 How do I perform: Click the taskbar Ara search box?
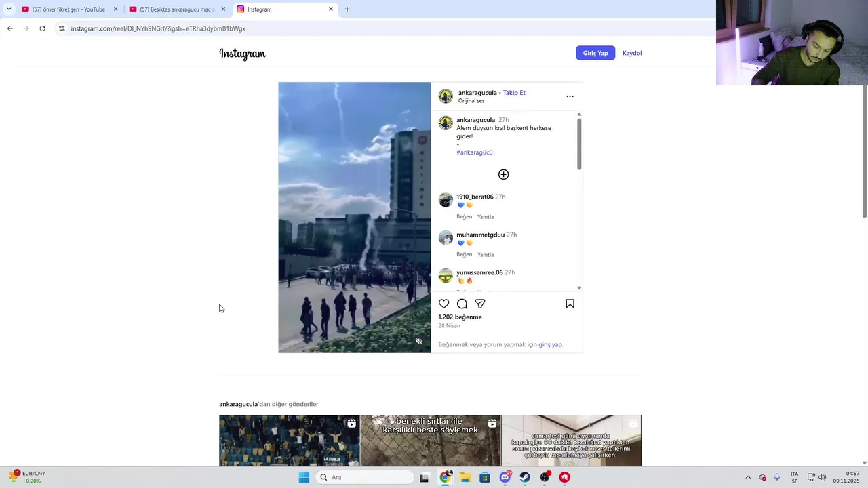point(365,477)
